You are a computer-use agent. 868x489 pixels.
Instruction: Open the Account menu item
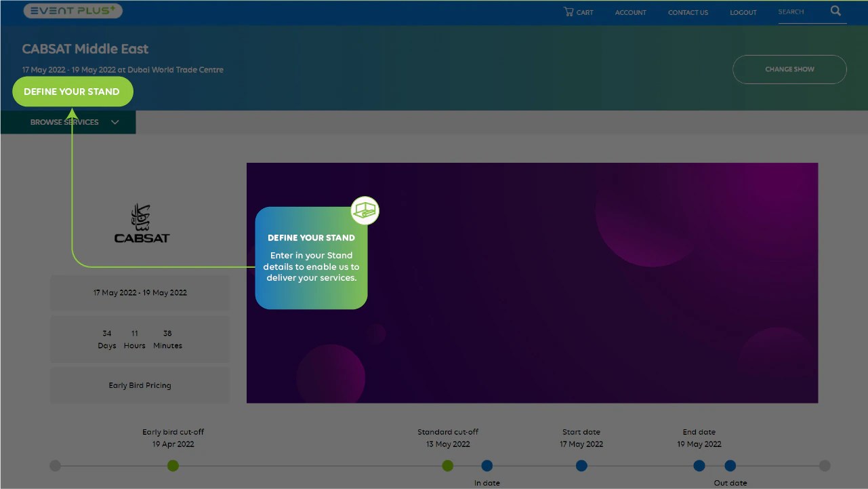(631, 12)
